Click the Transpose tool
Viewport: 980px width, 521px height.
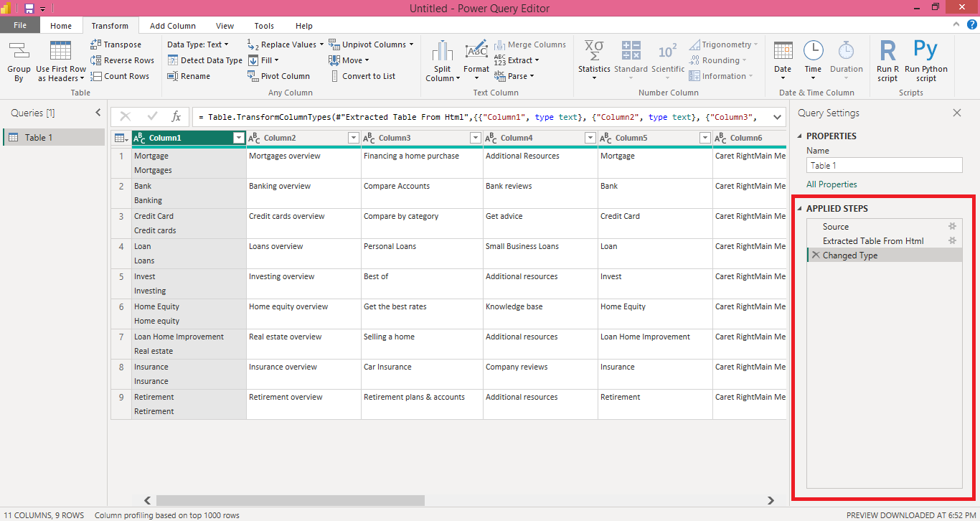point(116,44)
